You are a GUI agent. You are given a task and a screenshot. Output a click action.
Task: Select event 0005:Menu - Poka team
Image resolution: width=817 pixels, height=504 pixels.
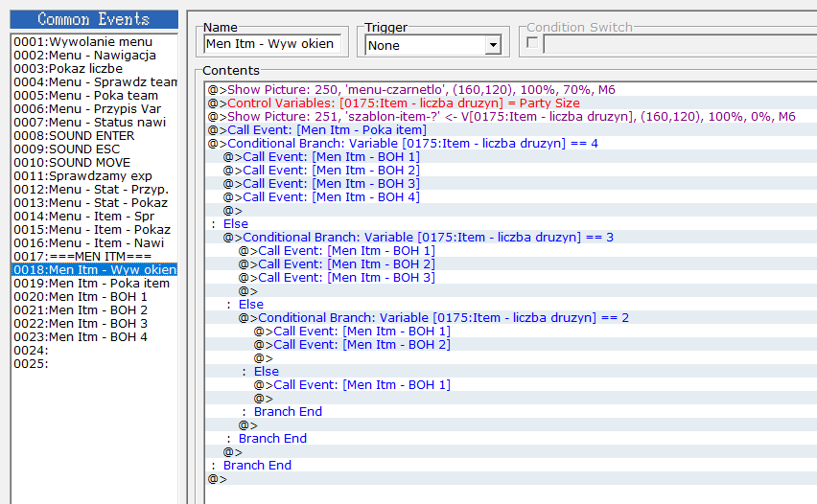click(x=94, y=96)
